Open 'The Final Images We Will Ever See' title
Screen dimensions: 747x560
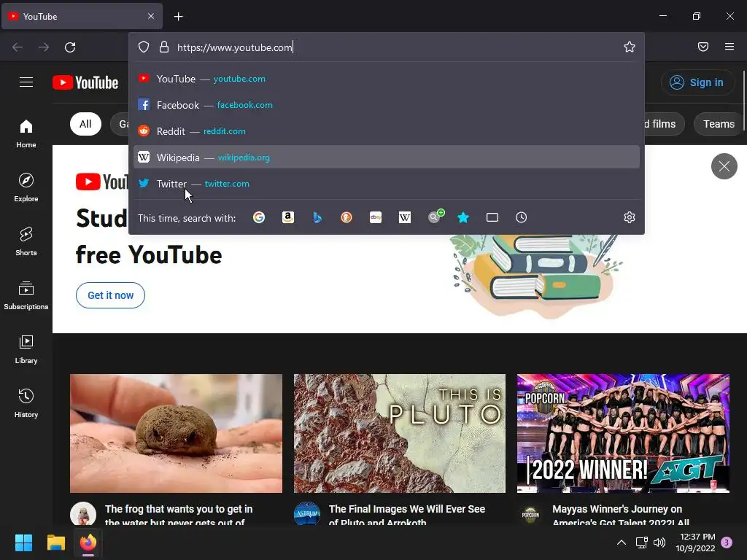(x=407, y=515)
